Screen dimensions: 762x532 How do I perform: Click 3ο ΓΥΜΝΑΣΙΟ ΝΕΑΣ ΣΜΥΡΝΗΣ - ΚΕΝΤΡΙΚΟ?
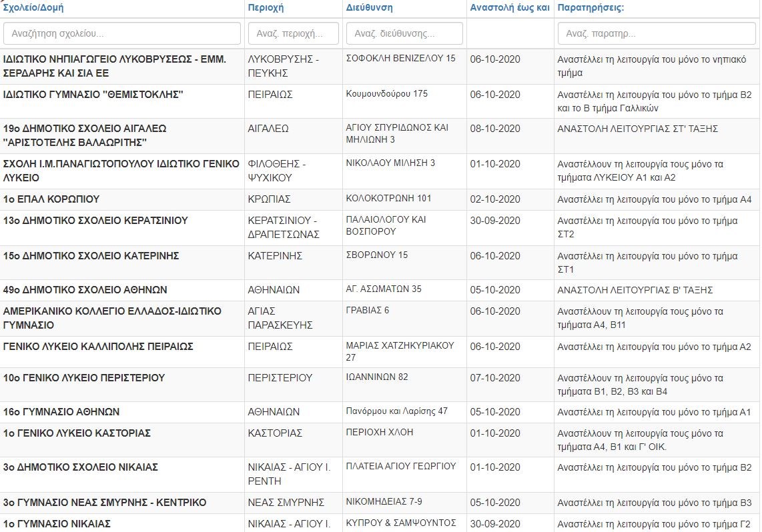click(105, 503)
